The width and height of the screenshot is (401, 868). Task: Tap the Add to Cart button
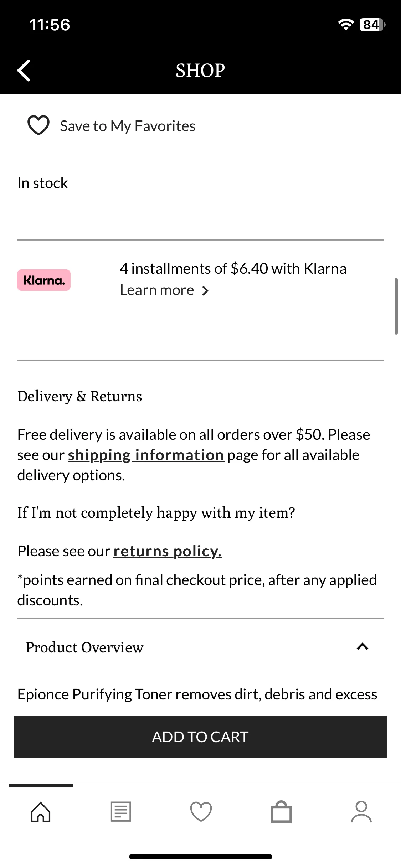tap(200, 737)
